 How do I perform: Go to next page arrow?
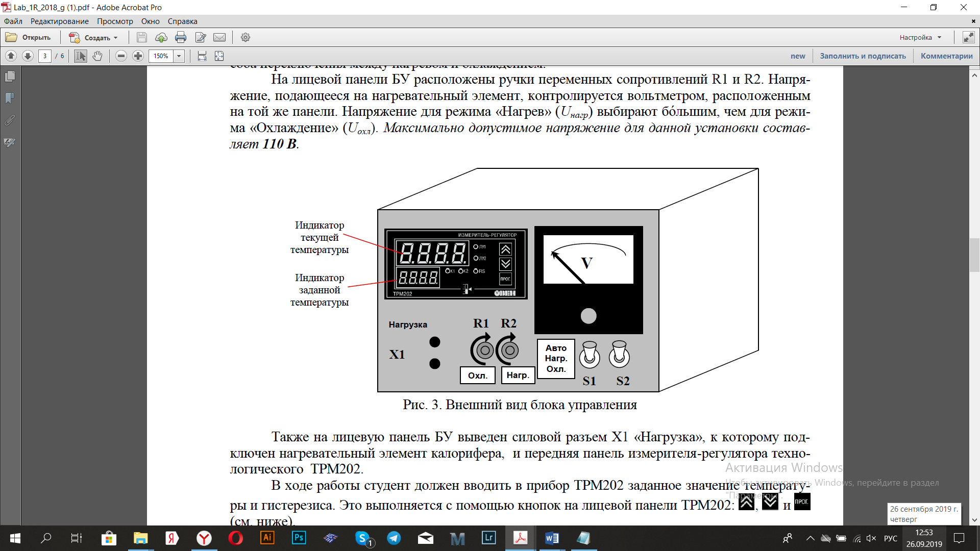(28, 56)
